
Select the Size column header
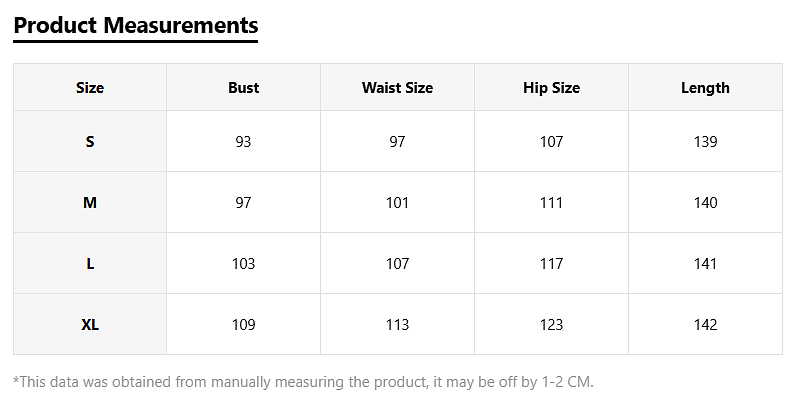tap(90, 88)
